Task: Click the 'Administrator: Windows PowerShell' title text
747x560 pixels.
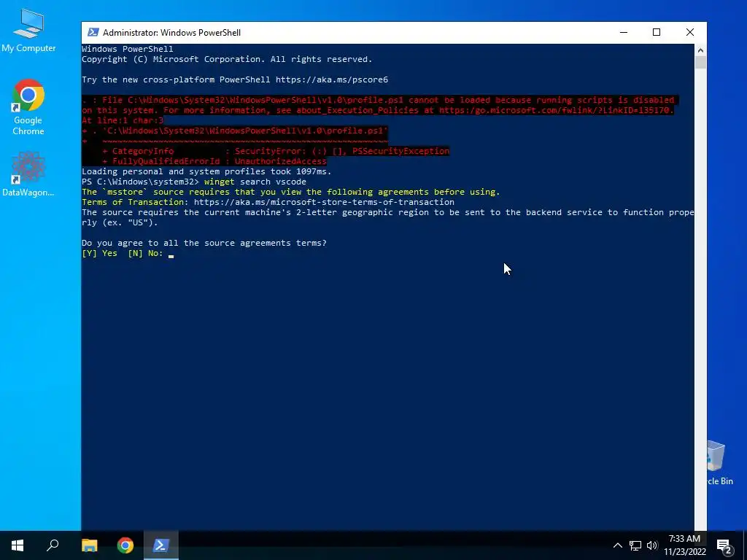Action: pyautogui.click(x=171, y=32)
